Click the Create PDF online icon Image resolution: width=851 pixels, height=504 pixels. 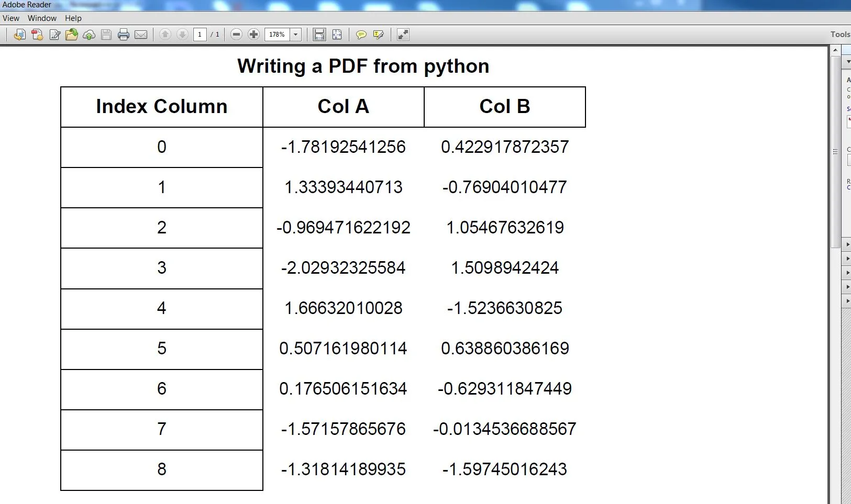tap(37, 35)
